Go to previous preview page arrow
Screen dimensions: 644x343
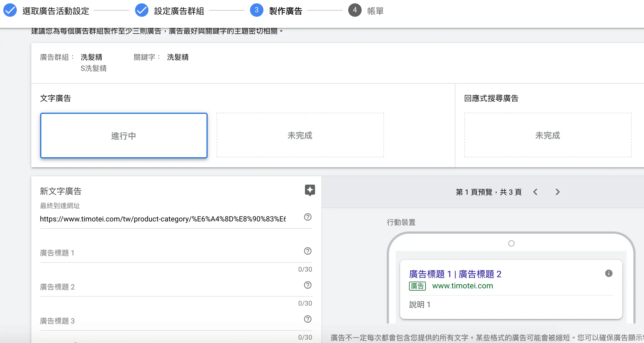point(535,192)
